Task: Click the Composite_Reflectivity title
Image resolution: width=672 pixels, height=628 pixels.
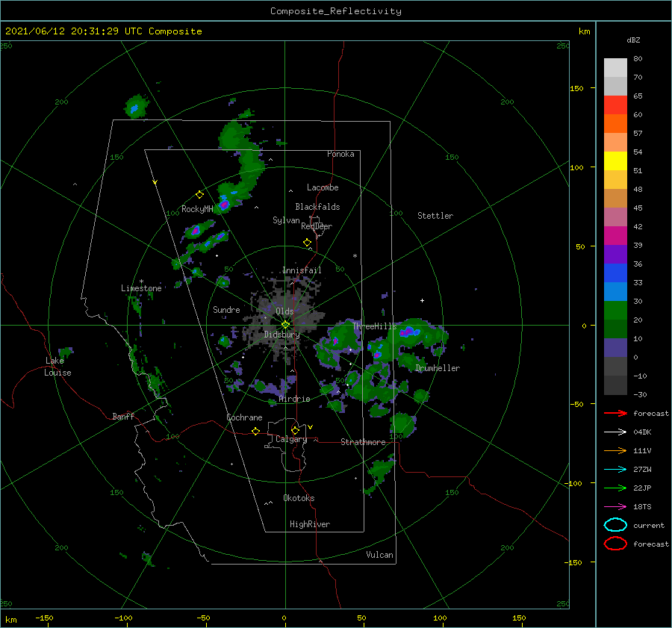Action: 336,11
